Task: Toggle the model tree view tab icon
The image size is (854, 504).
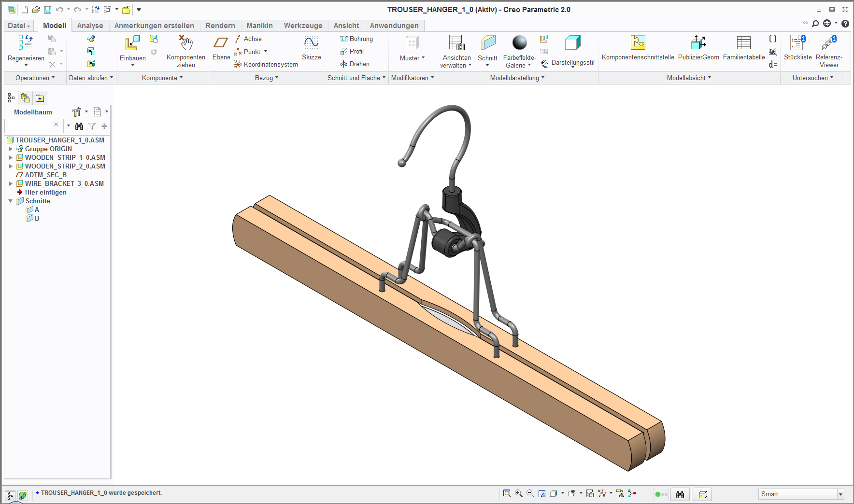Action: click(11, 98)
